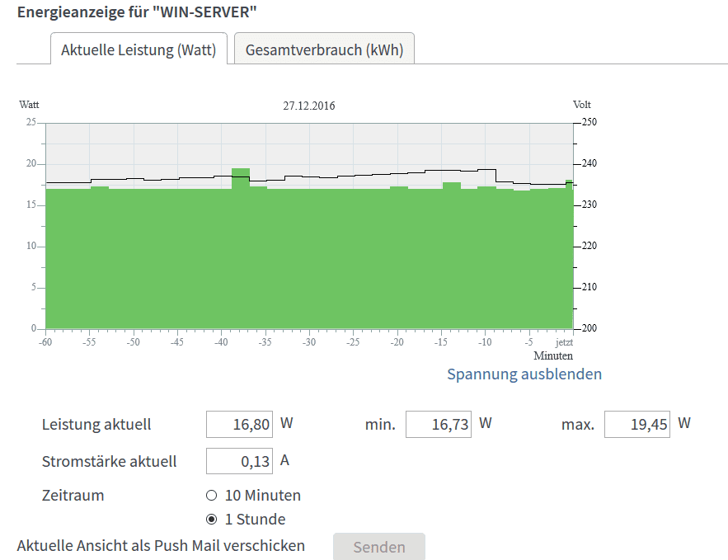The width and height of the screenshot is (728, 560).
Task: Click the Volt axis title
Action: [x=582, y=105]
